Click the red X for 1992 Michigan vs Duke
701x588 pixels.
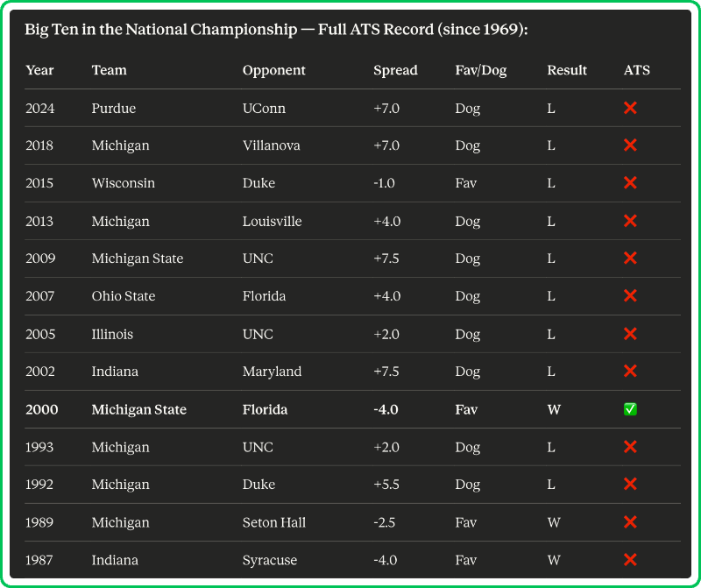click(x=630, y=485)
